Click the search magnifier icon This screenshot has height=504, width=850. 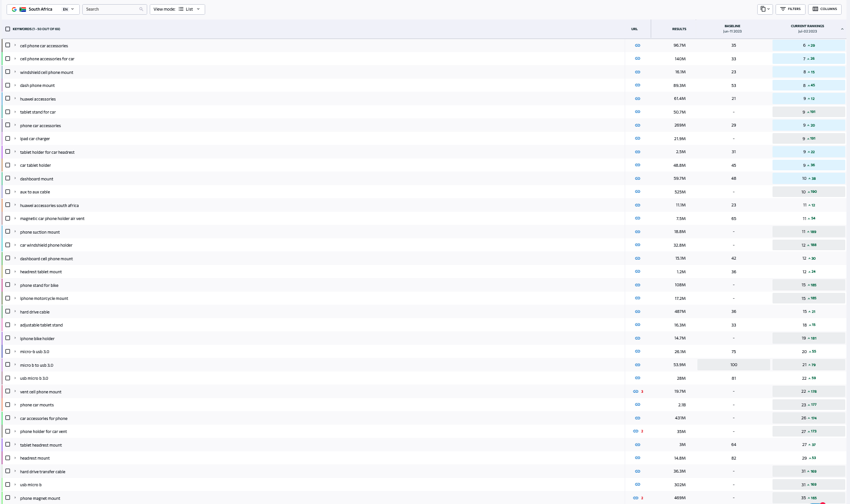tap(141, 9)
